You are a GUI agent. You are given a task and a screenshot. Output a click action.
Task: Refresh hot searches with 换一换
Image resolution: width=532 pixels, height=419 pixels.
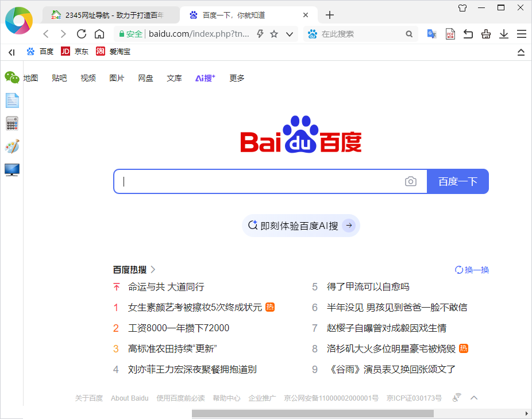click(472, 270)
